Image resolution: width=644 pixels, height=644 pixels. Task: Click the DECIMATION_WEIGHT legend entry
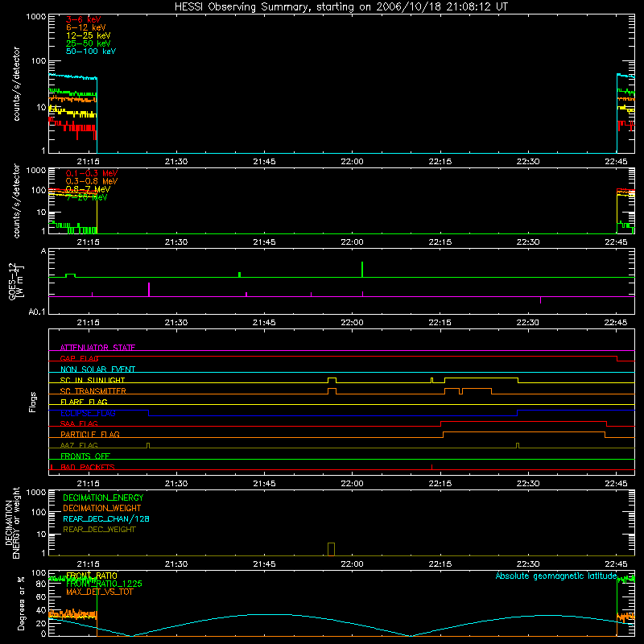coord(102,508)
